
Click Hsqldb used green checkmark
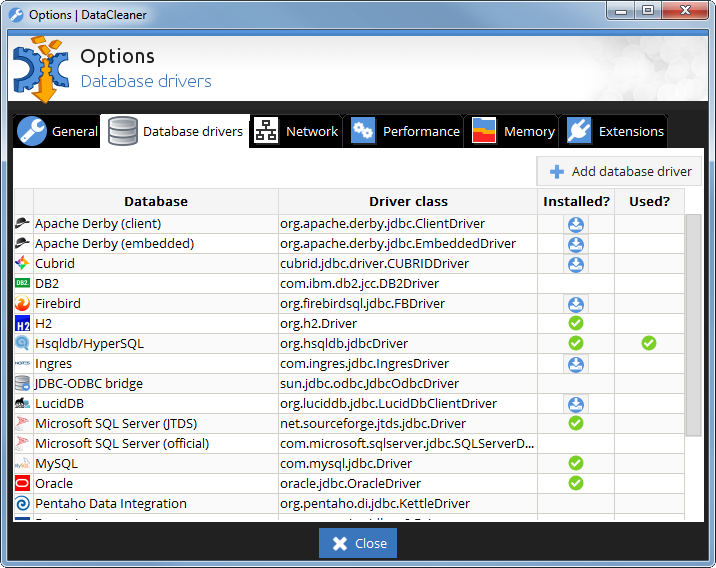point(649,343)
